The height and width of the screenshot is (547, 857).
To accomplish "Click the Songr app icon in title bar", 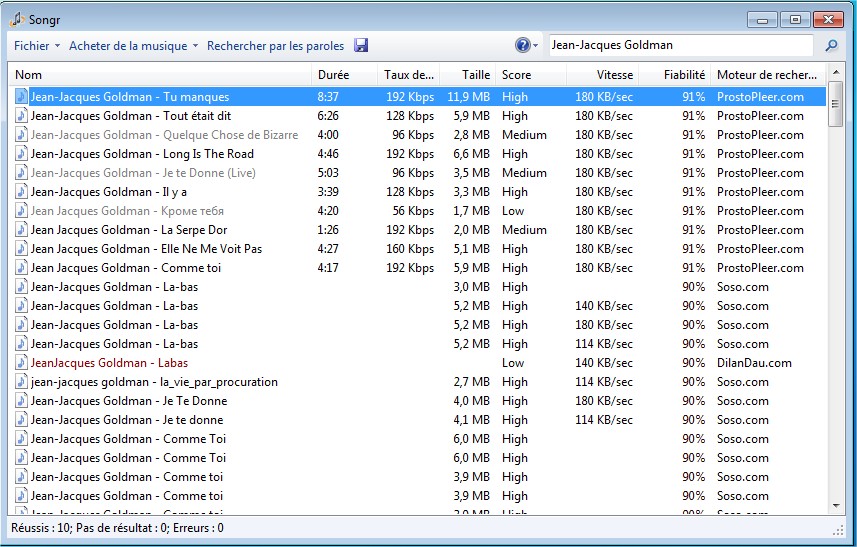I will (16, 19).
